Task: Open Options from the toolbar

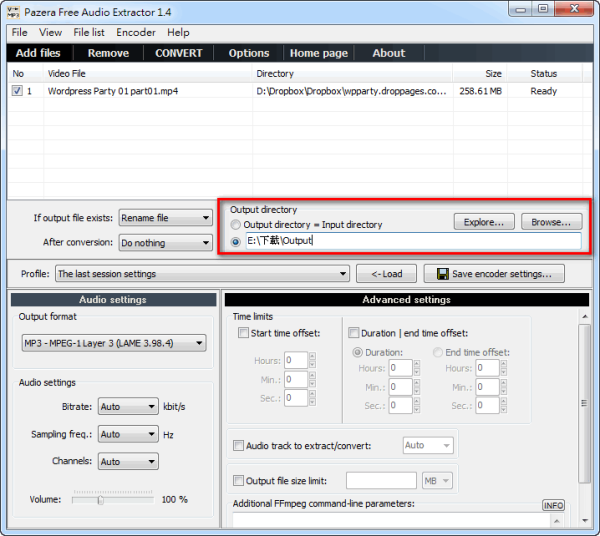Action: (x=248, y=53)
